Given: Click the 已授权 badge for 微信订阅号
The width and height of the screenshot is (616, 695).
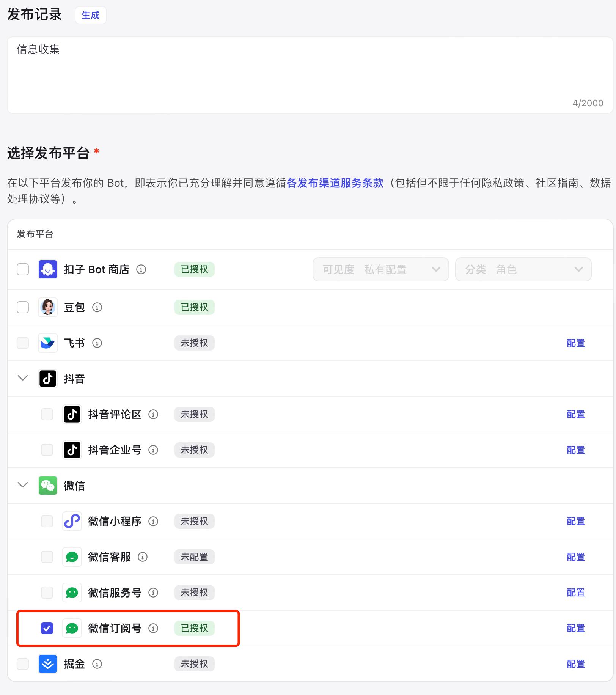Looking at the screenshot, I should click(x=195, y=628).
